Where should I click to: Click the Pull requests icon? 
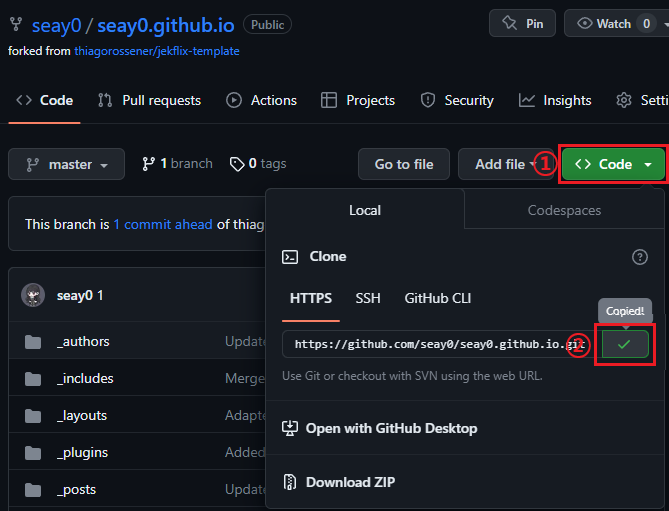pyautogui.click(x=105, y=100)
